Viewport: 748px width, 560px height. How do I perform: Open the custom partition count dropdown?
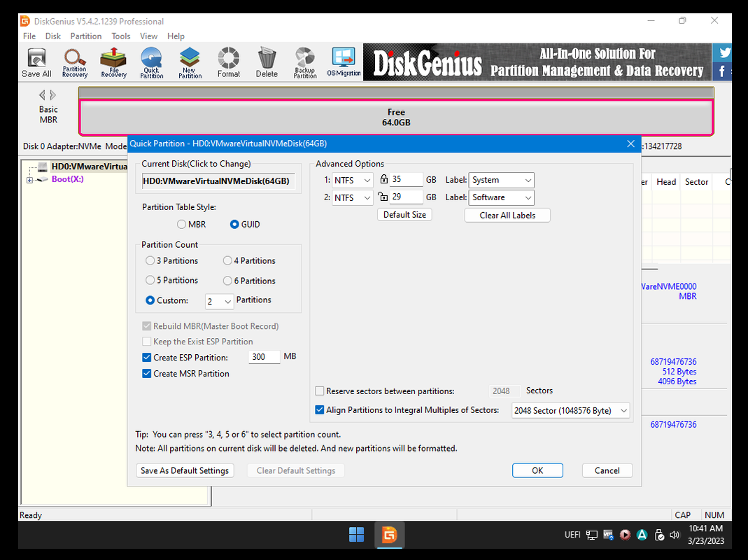pyautogui.click(x=219, y=301)
